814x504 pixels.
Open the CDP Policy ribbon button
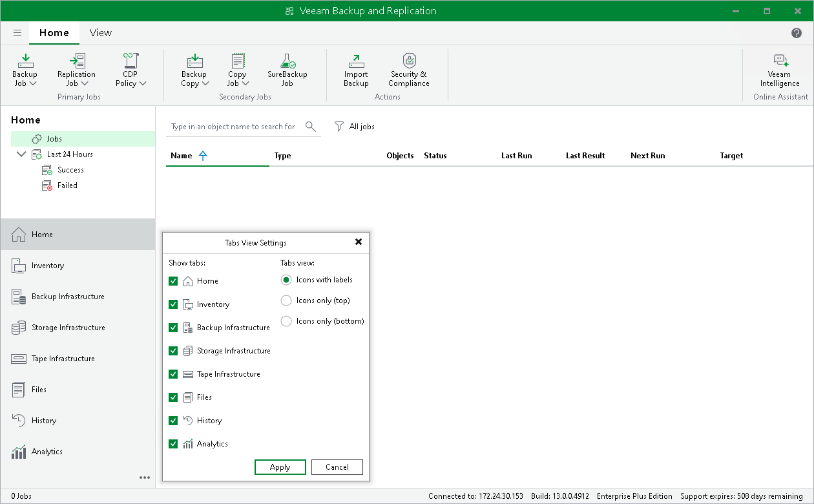pos(130,70)
